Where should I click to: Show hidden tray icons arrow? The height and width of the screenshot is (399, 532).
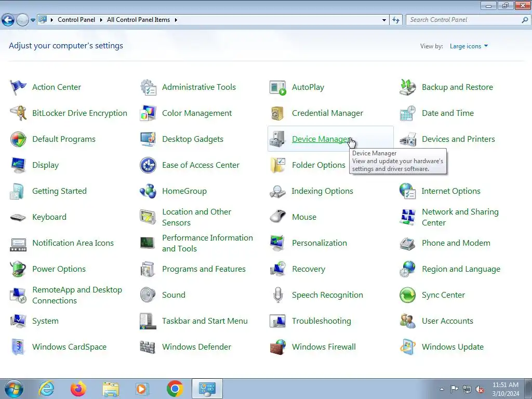pyautogui.click(x=442, y=389)
